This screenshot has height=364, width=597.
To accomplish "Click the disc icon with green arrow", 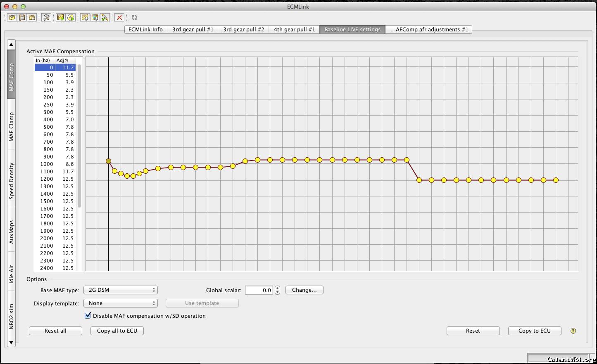I will pos(71,17).
